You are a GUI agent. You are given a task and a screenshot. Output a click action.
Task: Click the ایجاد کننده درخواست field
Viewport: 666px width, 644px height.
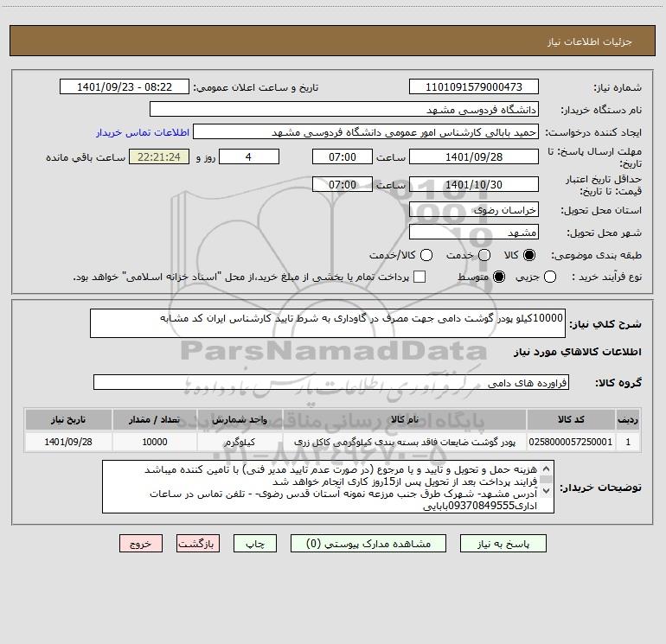pyautogui.click(x=366, y=132)
